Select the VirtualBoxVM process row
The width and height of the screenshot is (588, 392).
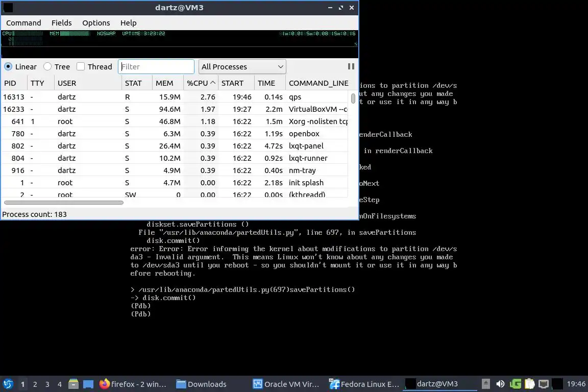tap(175, 109)
